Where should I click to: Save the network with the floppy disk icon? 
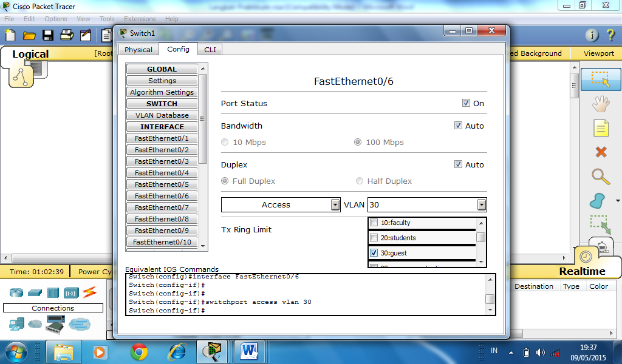[48, 36]
